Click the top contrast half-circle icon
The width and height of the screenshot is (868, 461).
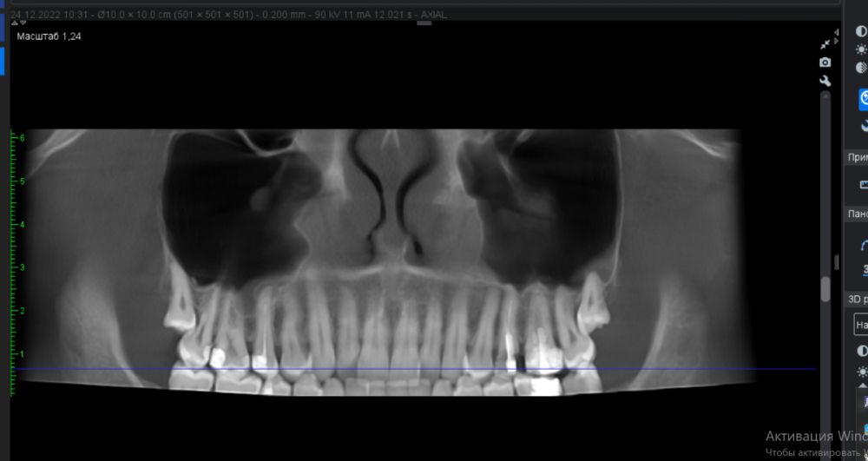point(861,31)
